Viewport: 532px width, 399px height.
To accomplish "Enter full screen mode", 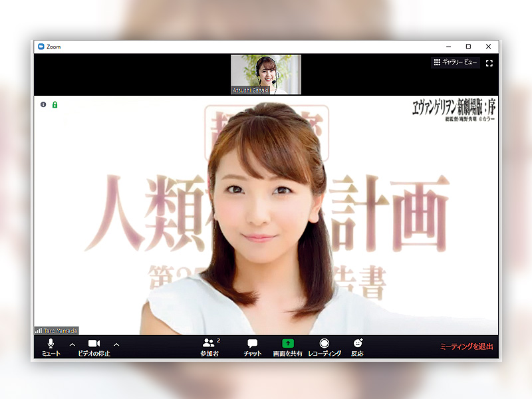I will click(x=489, y=63).
